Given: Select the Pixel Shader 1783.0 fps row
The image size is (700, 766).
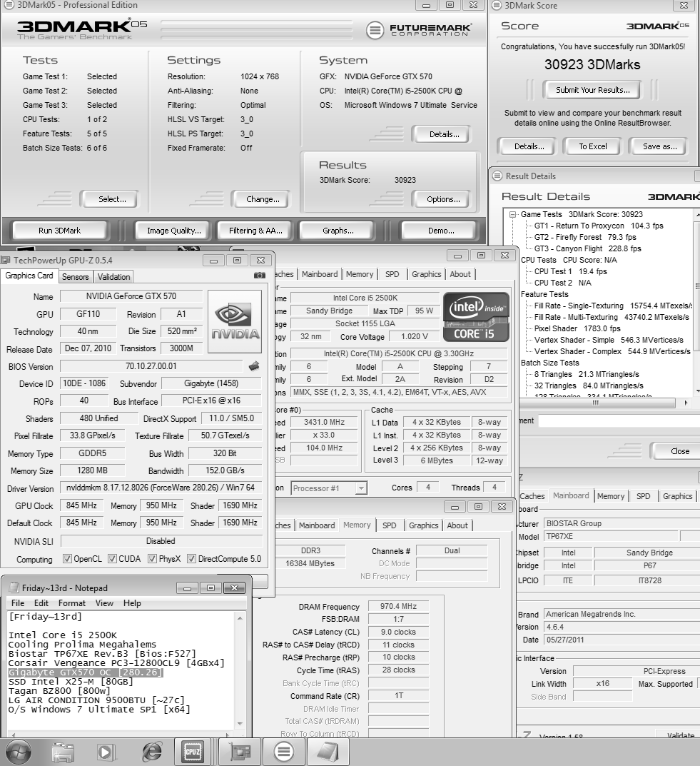Looking at the screenshot, I should tap(577, 328).
